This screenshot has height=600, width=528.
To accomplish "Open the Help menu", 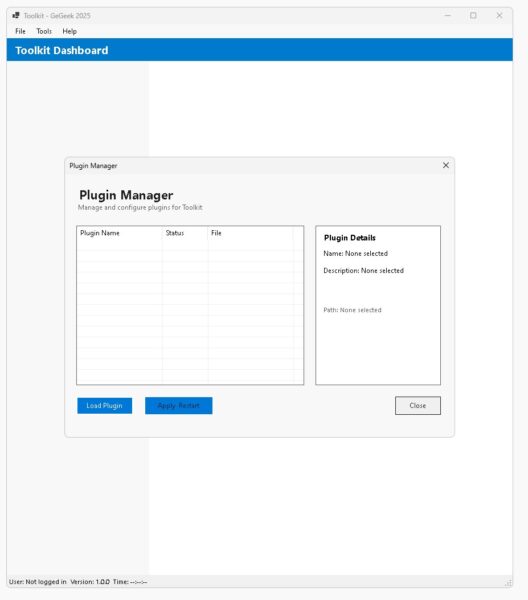I will [x=70, y=31].
